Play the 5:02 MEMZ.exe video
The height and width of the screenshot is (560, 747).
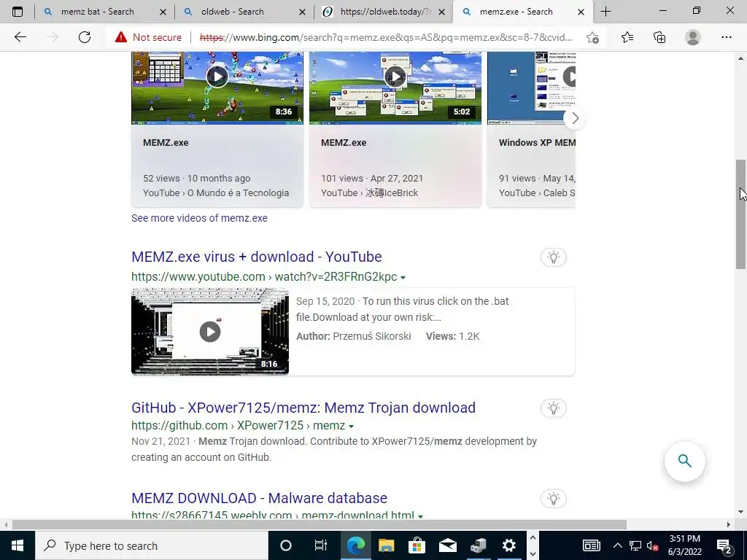click(395, 77)
